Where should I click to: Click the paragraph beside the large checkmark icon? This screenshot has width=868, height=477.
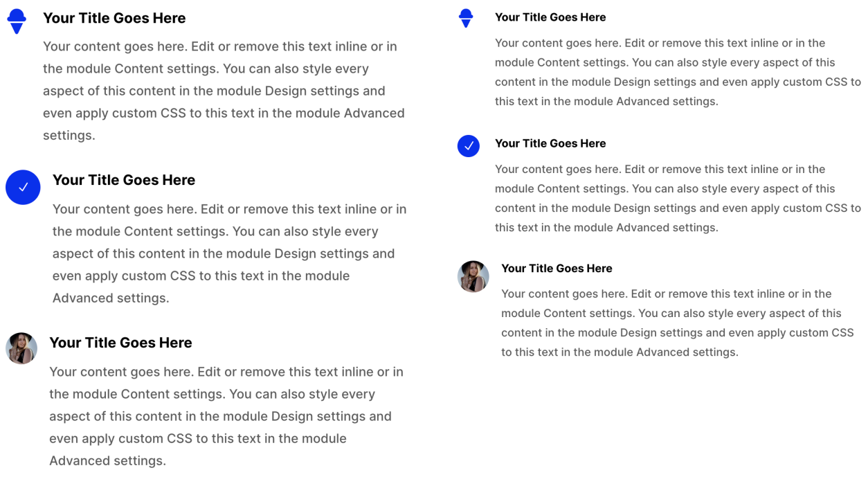tap(229, 253)
